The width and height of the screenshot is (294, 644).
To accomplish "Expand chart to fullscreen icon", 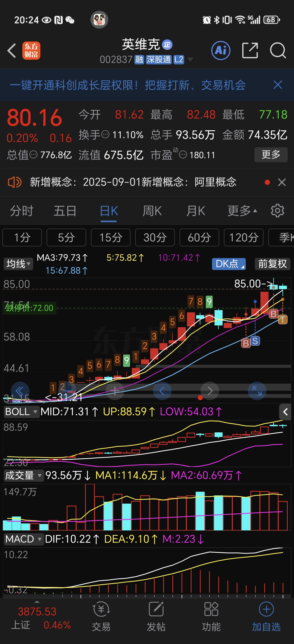I will (x=257, y=391).
